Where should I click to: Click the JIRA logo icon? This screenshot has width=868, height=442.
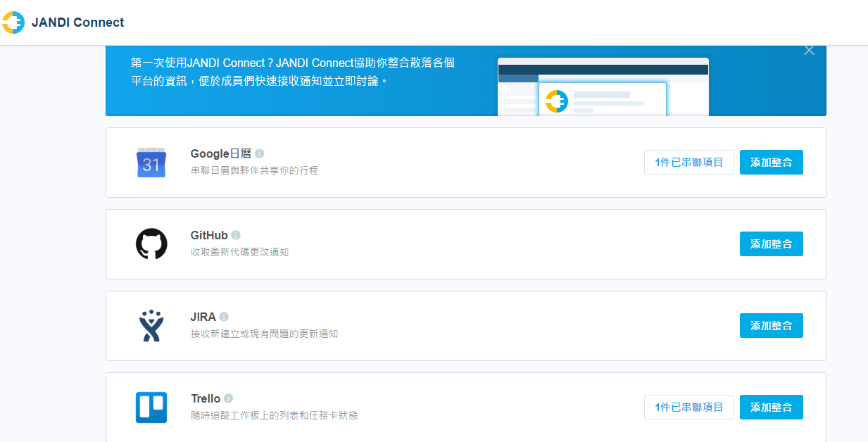point(151,326)
